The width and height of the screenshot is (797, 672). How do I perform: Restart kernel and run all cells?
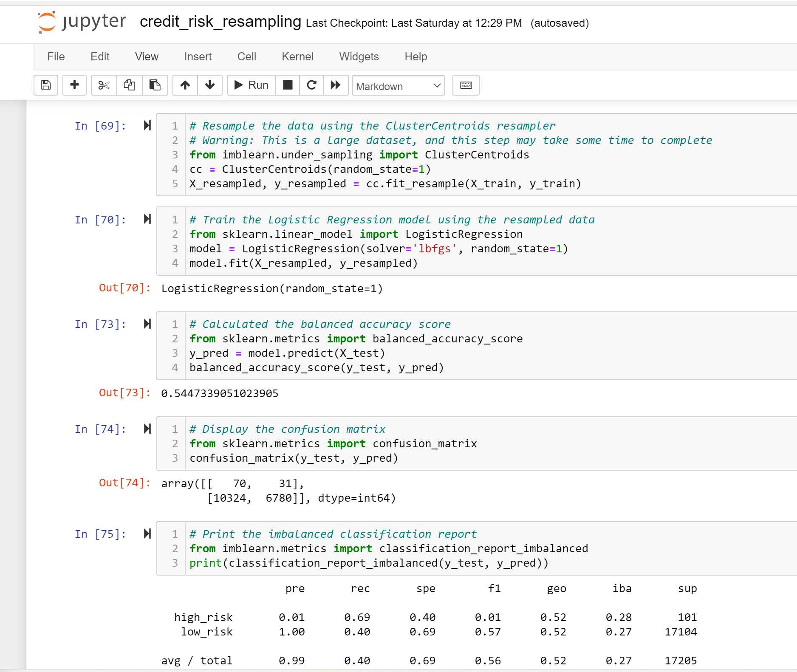[336, 85]
